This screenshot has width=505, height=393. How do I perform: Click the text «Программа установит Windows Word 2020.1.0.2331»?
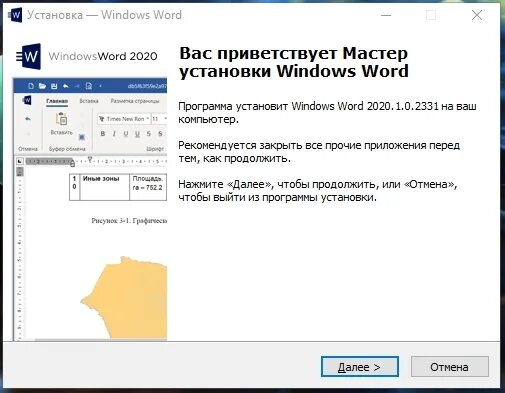[x=308, y=106]
